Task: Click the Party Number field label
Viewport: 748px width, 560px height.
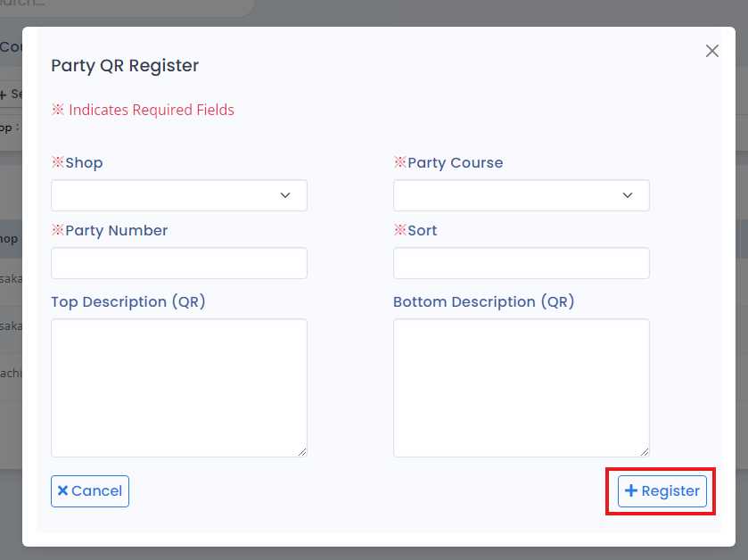Action: pyautogui.click(x=116, y=230)
